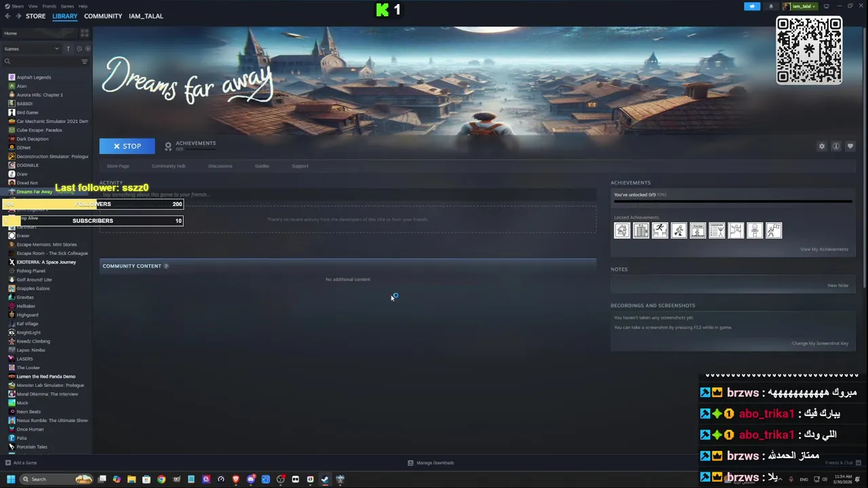The width and height of the screenshot is (868, 488).
Task: Open the IAM_TALAL profile tab
Action: [146, 16]
